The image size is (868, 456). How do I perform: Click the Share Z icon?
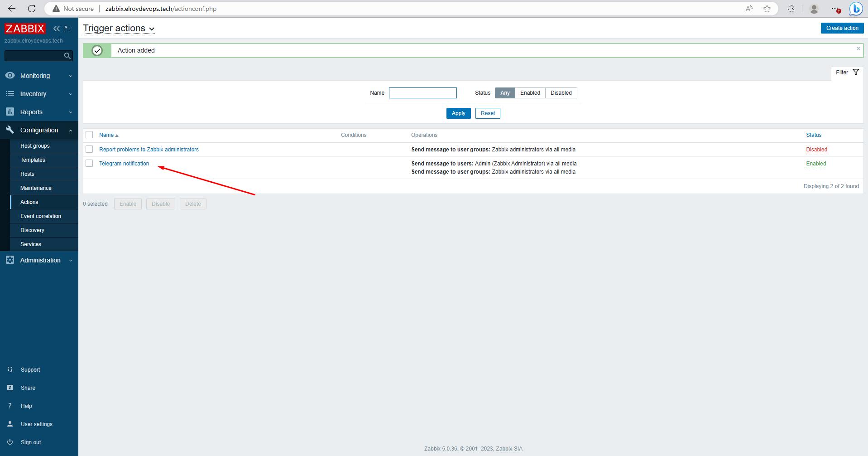(x=10, y=388)
